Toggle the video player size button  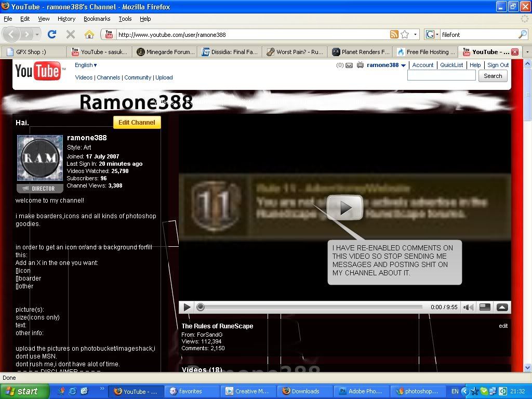point(485,307)
